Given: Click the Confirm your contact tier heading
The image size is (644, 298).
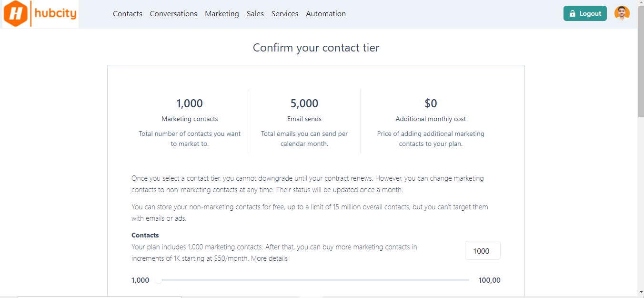Looking at the screenshot, I should click(316, 48).
